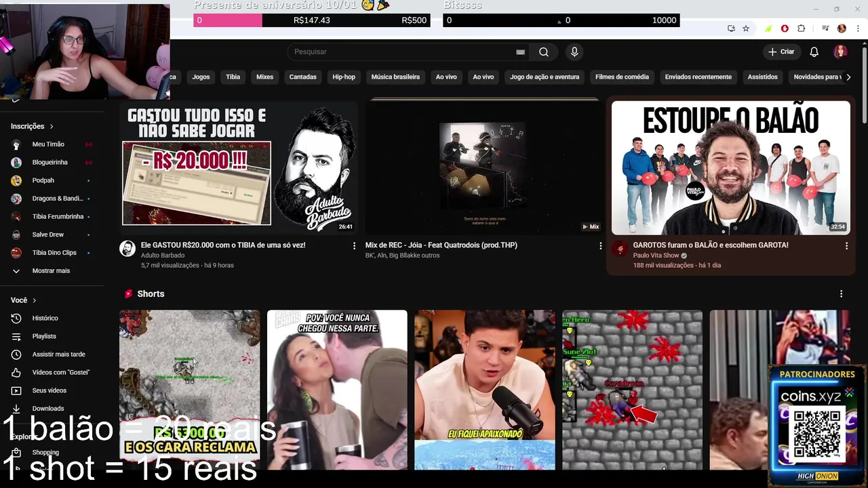This screenshot has height=488, width=868.
Task: Select the Hip-hop filter chip
Action: click(344, 77)
